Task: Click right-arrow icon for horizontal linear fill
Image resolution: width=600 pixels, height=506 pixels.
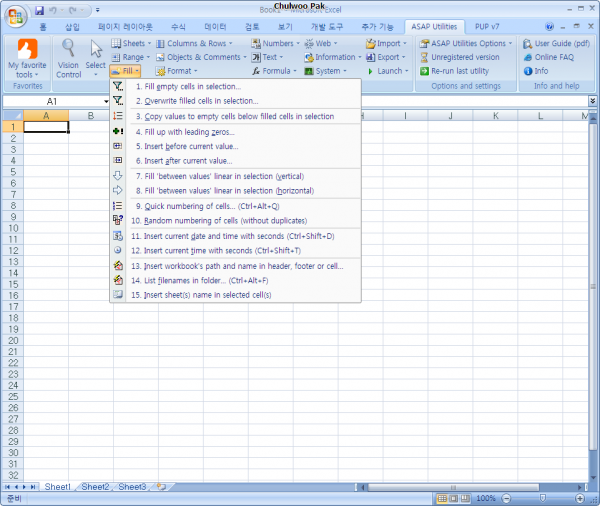Action: click(118, 190)
